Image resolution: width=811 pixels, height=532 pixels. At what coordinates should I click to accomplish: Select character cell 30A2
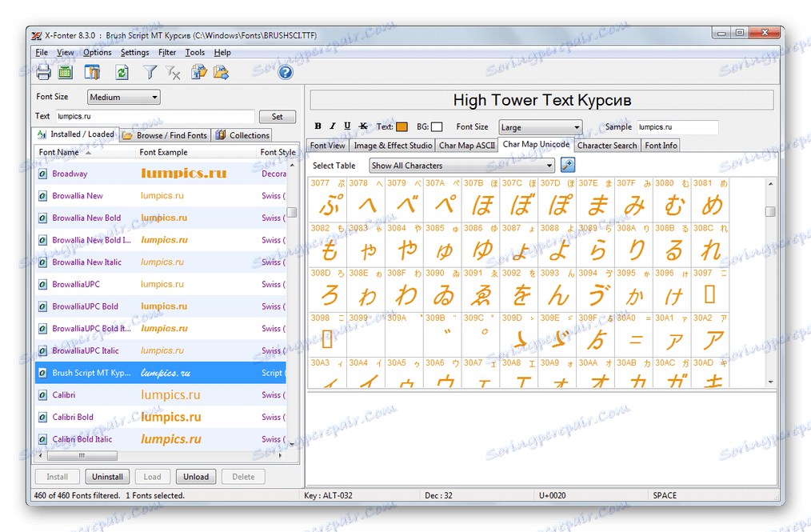[710, 334]
